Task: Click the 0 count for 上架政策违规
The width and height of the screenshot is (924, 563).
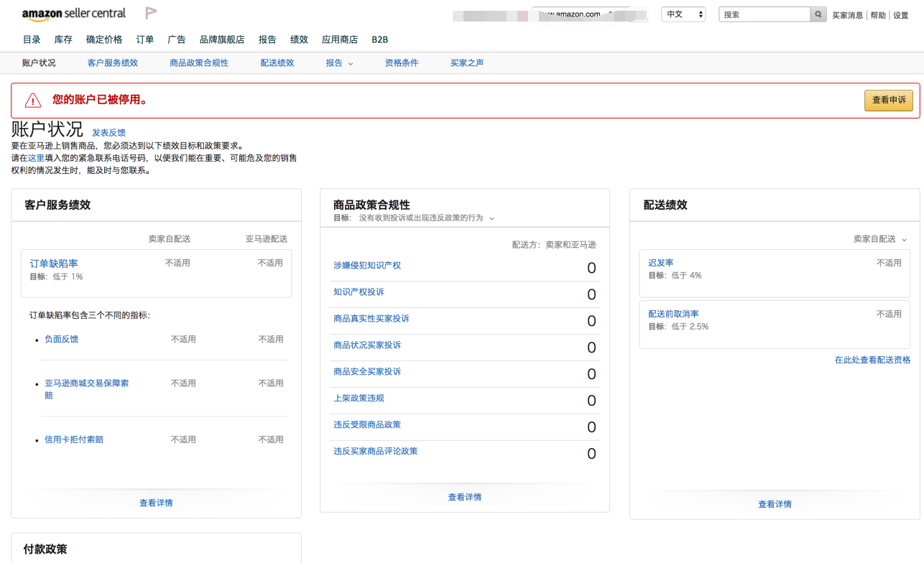Action: [x=591, y=401]
